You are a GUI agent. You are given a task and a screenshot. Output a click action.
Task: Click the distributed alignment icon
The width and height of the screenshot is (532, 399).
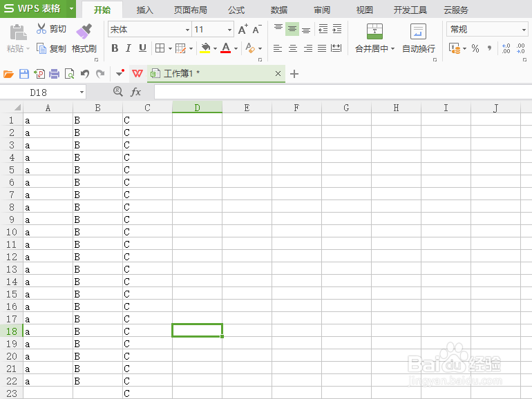click(336, 48)
